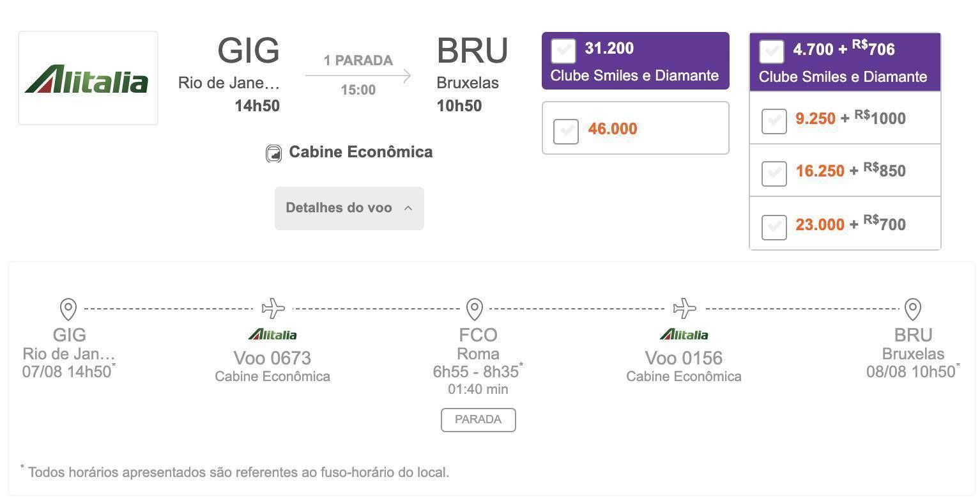Click the Alitalia logo above Voo 0673
The height and width of the screenshot is (500, 980).
(273, 334)
